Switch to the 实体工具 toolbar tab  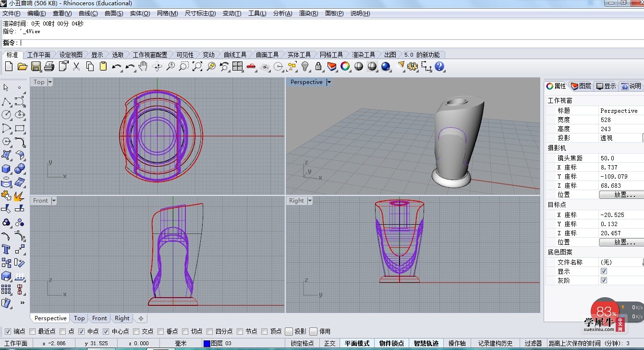pyautogui.click(x=299, y=55)
